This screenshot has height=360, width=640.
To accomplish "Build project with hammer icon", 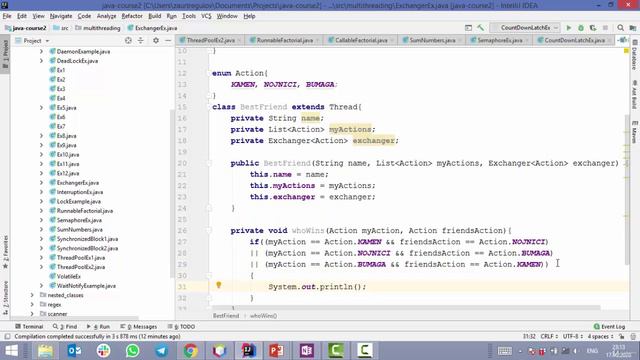I will pyautogui.click(x=480, y=28).
